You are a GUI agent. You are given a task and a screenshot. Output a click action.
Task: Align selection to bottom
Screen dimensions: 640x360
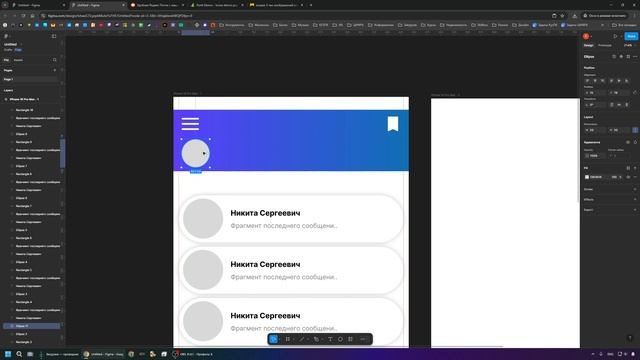click(x=627, y=81)
